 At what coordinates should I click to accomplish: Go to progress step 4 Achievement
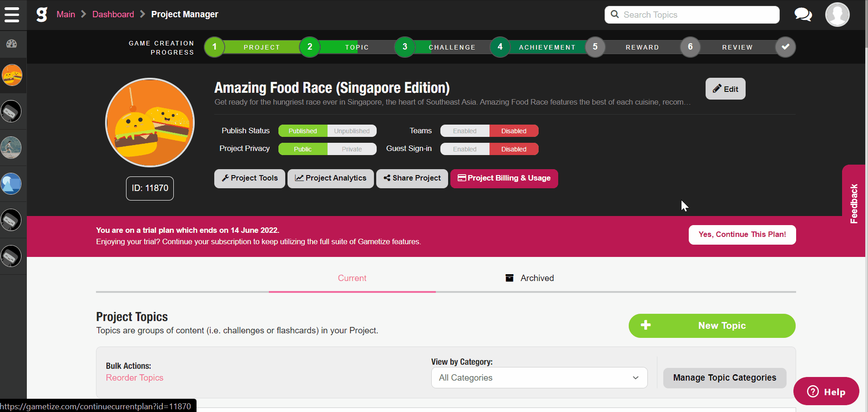click(500, 47)
